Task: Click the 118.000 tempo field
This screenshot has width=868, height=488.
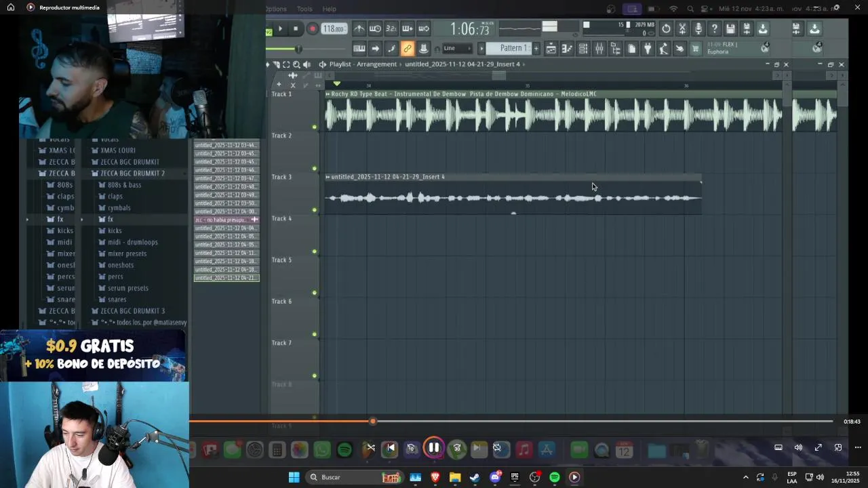Action: pyautogui.click(x=334, y=28)
